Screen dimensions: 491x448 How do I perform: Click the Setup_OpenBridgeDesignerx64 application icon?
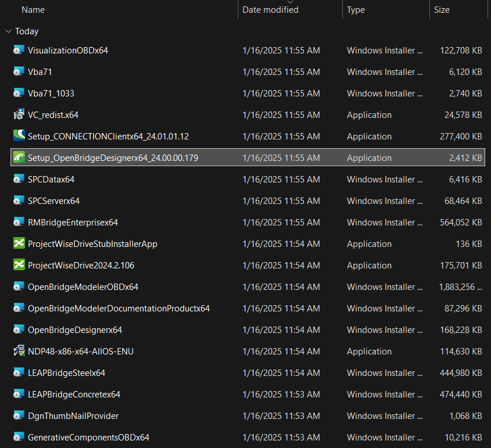[x=18, y=157]
